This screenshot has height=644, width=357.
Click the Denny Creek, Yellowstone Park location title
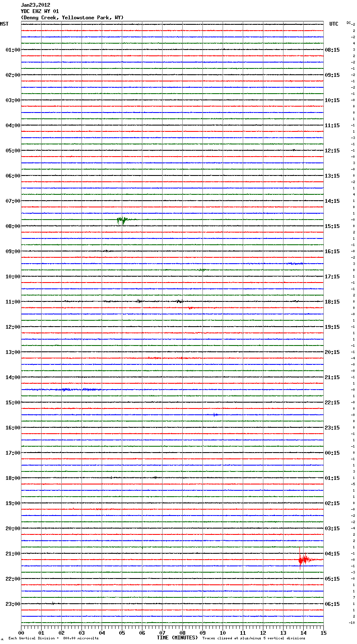point(72,18)
